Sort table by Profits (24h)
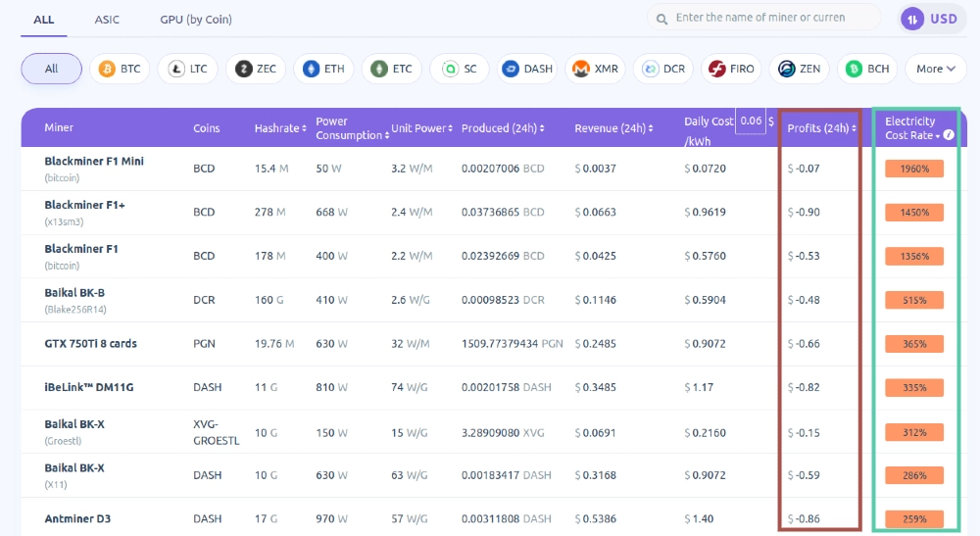The width and height of the screenshot is (980, 536). coord(822,128)
